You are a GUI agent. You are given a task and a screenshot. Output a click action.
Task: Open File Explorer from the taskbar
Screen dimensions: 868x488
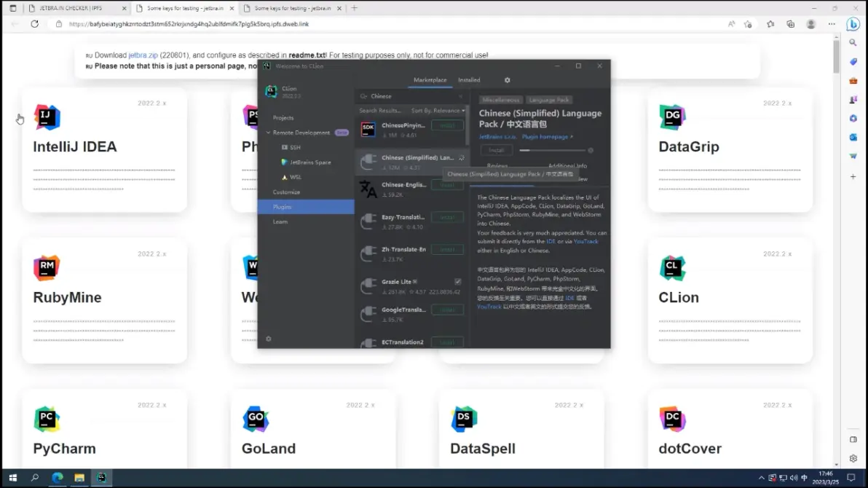[79, 478]
